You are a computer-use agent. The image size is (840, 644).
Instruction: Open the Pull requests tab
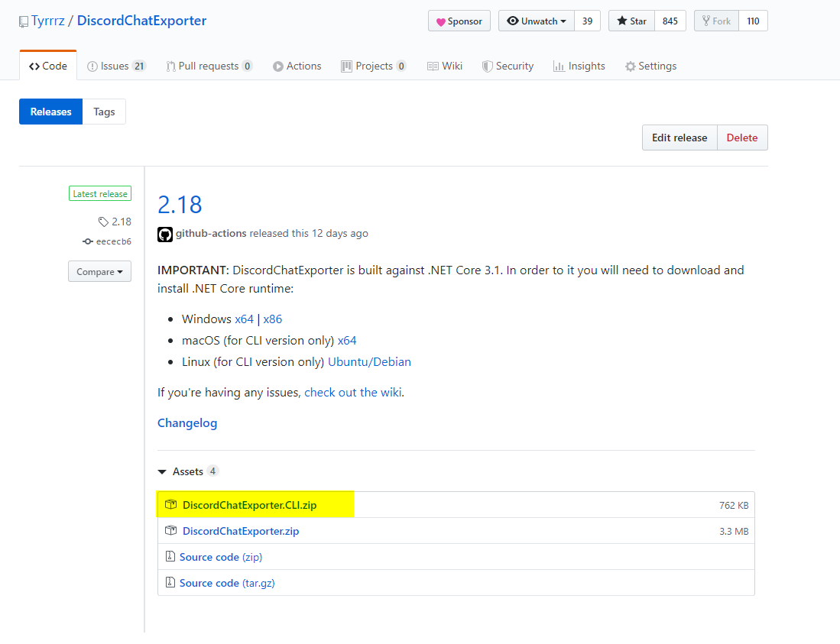(209, 66)
